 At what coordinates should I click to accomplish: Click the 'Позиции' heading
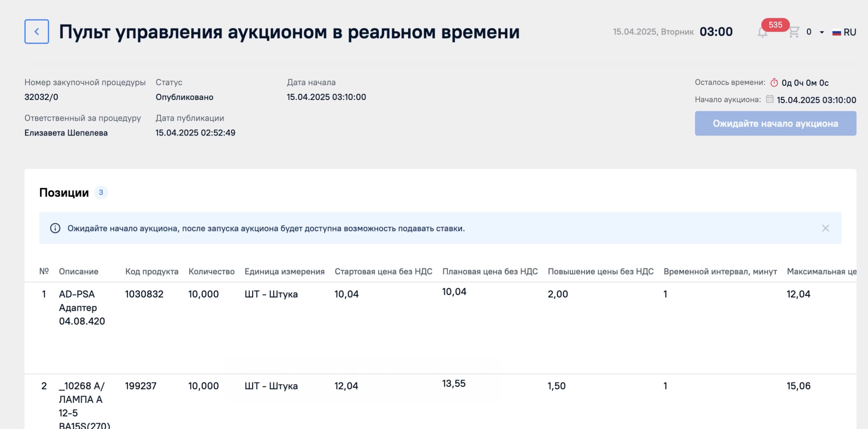pos(64,192)
